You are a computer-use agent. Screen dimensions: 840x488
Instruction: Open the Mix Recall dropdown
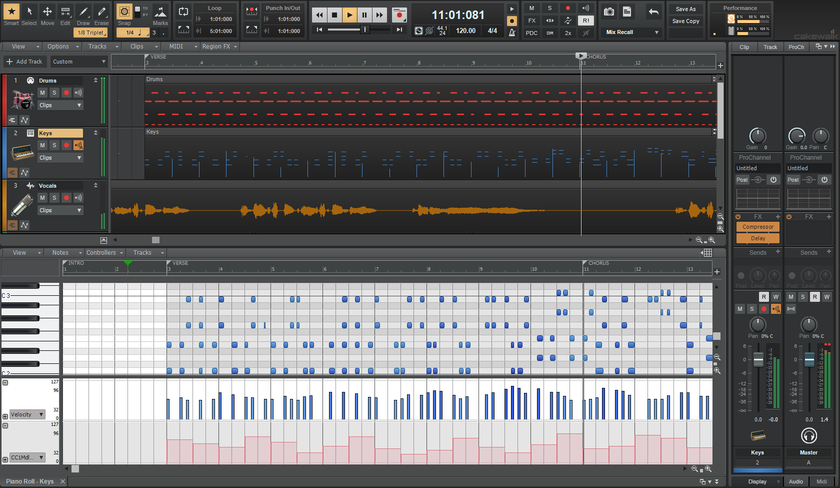(x=631, y=32)
